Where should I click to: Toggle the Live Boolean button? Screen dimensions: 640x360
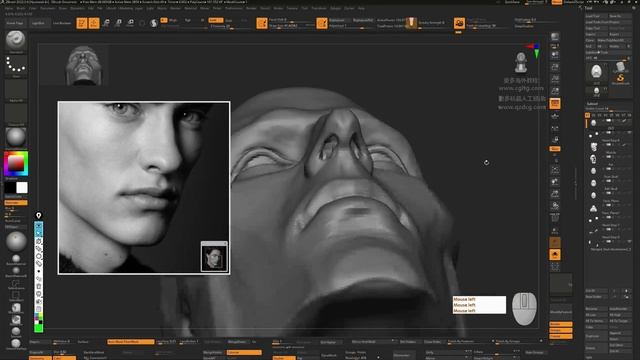point(62,23)
